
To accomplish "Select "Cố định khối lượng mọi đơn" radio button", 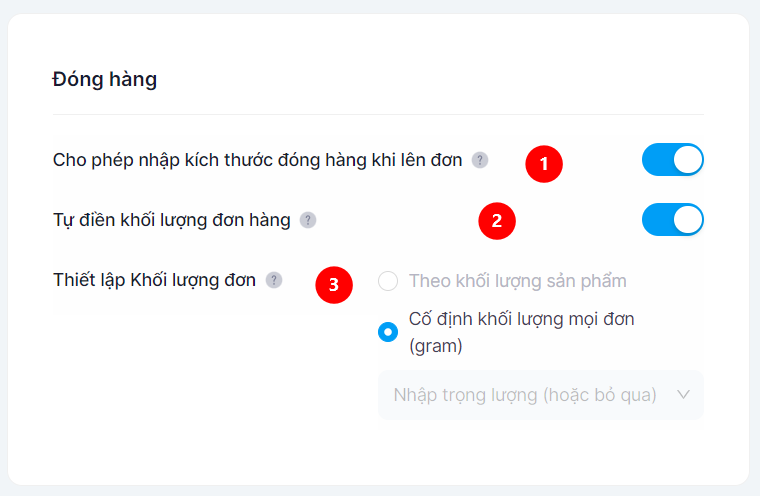I will pos(388,332).
